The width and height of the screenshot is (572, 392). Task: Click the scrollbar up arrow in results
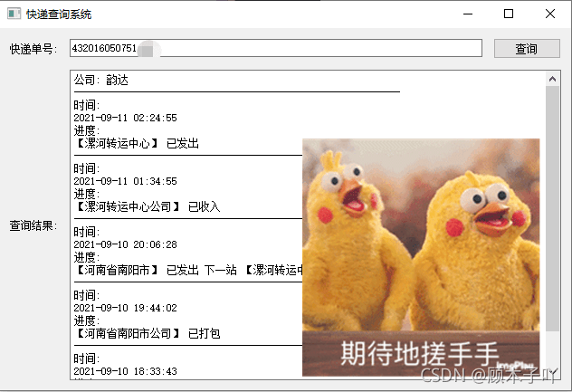[x=553, y=79]
